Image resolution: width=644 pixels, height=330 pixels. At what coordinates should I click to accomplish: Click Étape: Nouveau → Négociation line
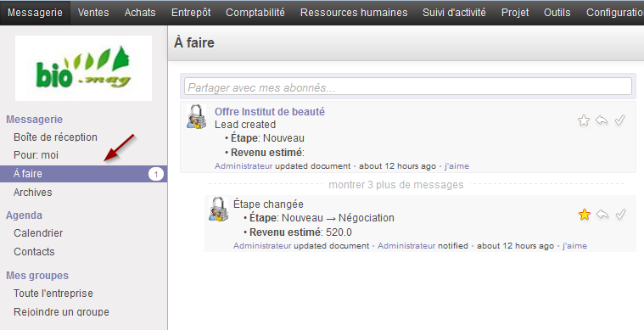[322, 218]
